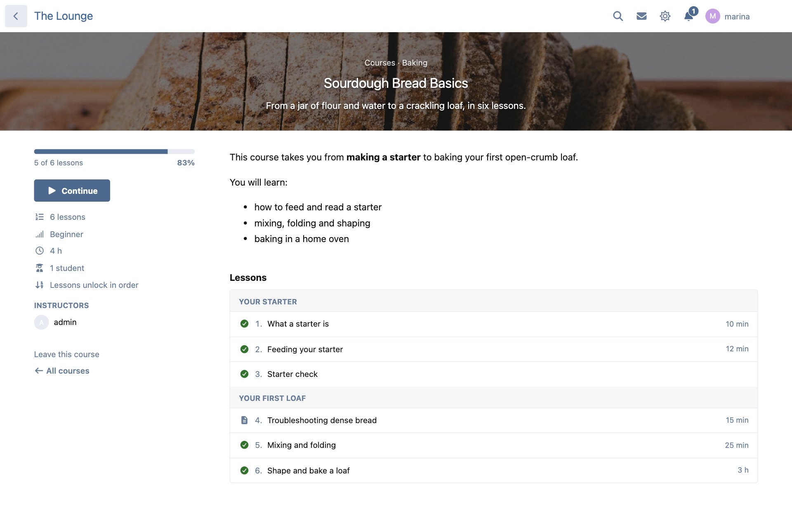Open the Courses breadcrumb link

click(379, 63)
